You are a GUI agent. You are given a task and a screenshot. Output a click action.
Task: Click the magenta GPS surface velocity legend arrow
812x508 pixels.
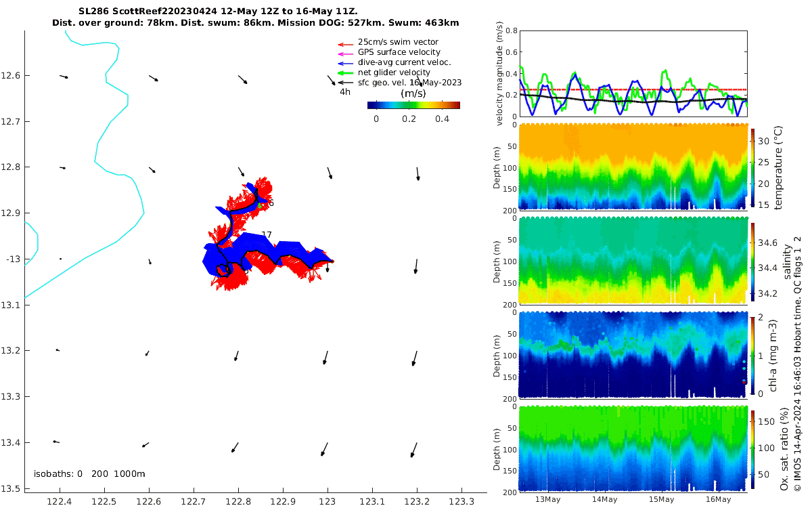[345, 53]
